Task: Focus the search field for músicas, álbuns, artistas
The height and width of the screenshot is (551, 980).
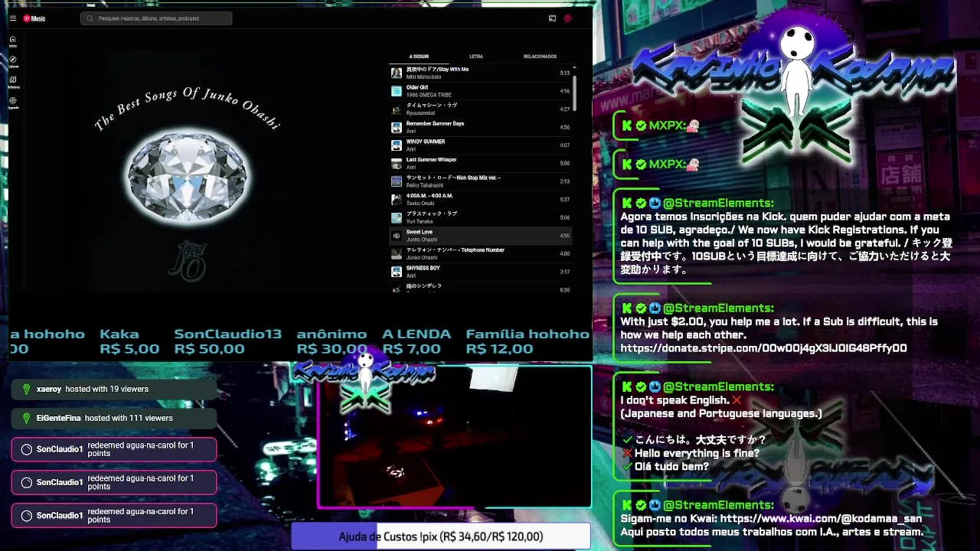Action: point(156,18)
